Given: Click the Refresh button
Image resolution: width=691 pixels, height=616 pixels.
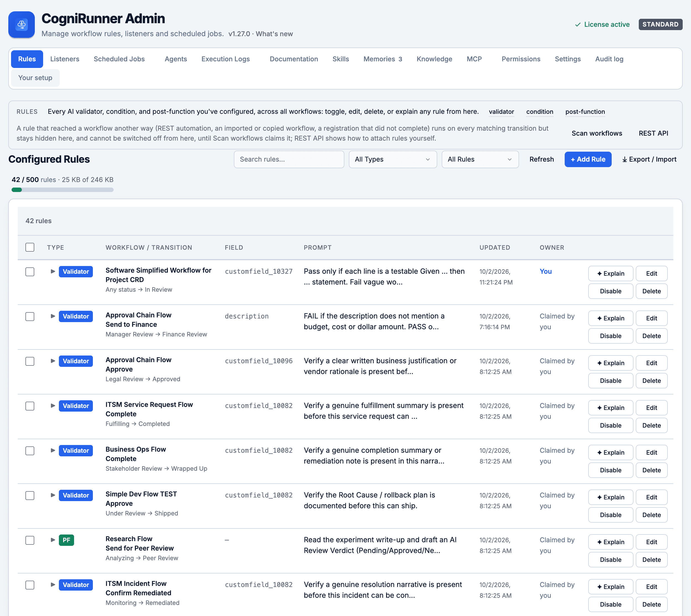Looking at the screenshot, I should click(541, 159).
